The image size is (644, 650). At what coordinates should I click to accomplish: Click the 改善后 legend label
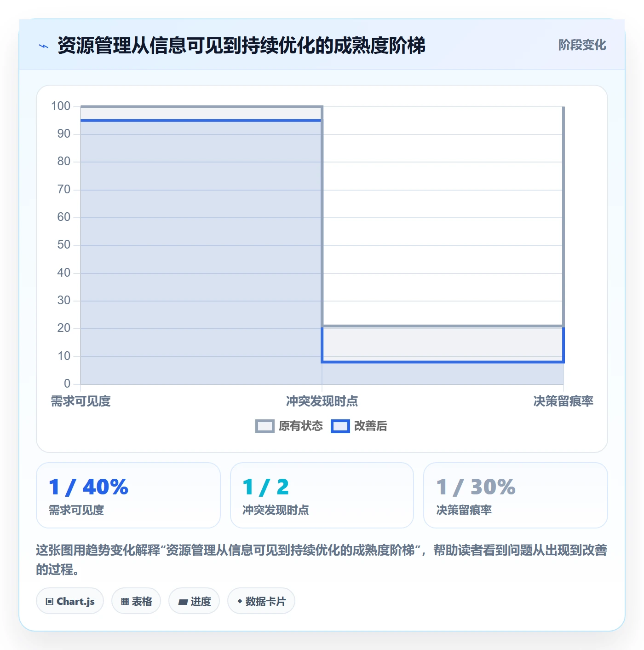tap(370, 426)
